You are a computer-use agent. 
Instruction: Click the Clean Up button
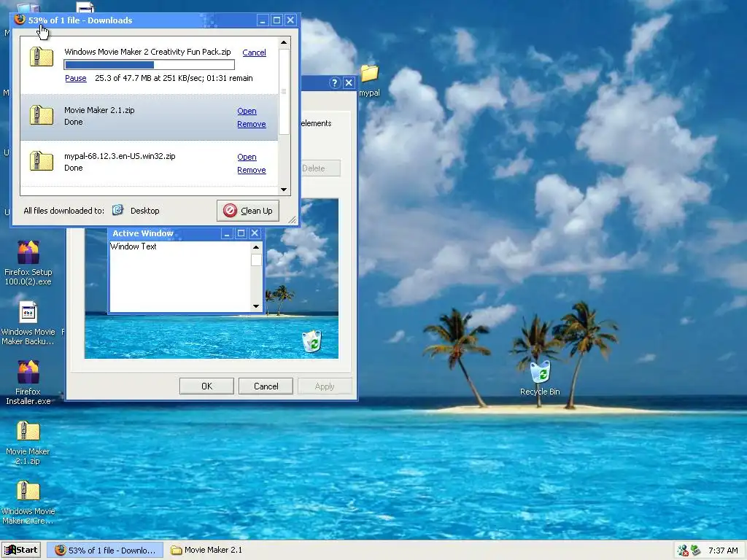pos(248,211)
